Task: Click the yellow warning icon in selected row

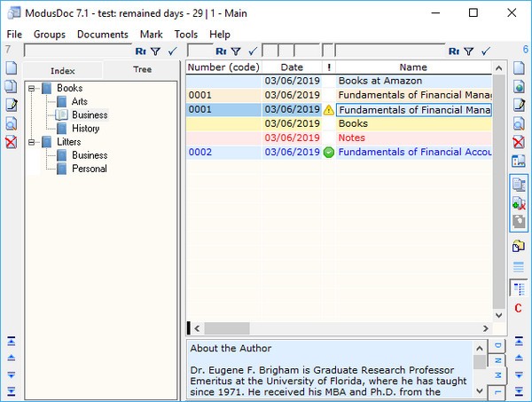Action: (329, 110)
